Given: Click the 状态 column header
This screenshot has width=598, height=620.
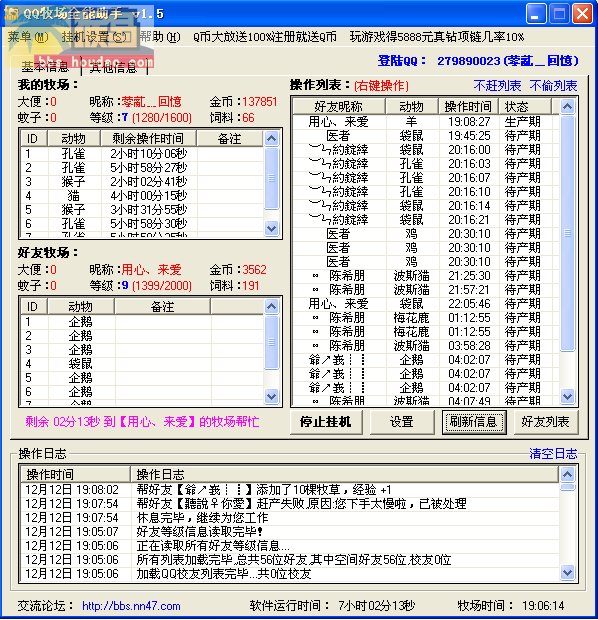Looking at the screenshot, I should coord(524,106).
